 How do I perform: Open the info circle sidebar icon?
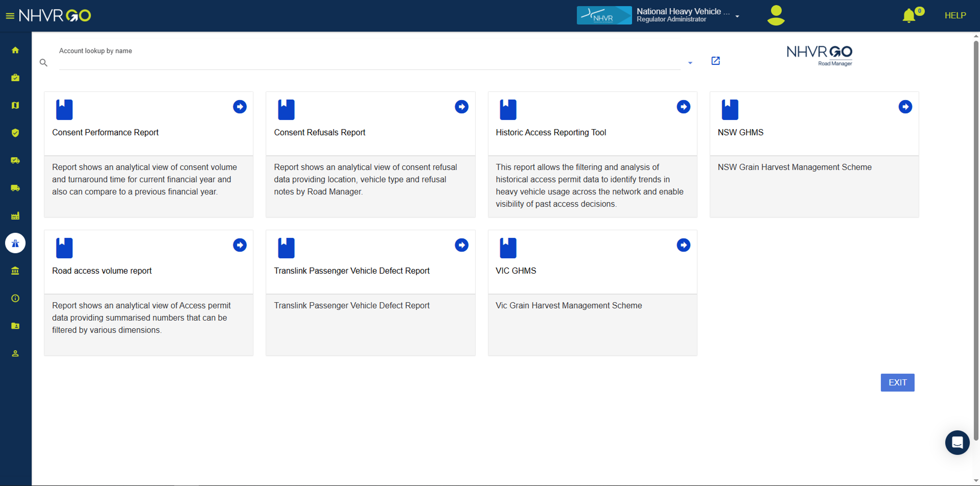pos(15,298)
